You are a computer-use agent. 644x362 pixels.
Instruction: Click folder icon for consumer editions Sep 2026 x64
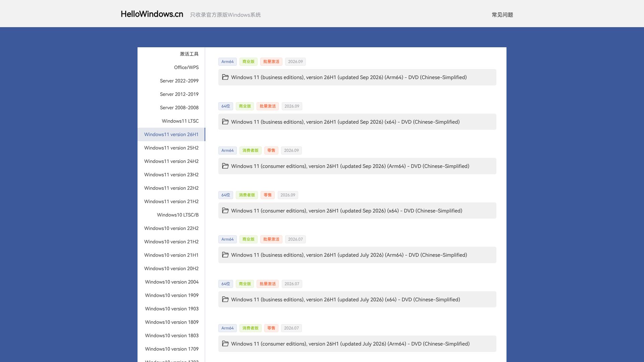pyautogui.click(x=225, y=210)
